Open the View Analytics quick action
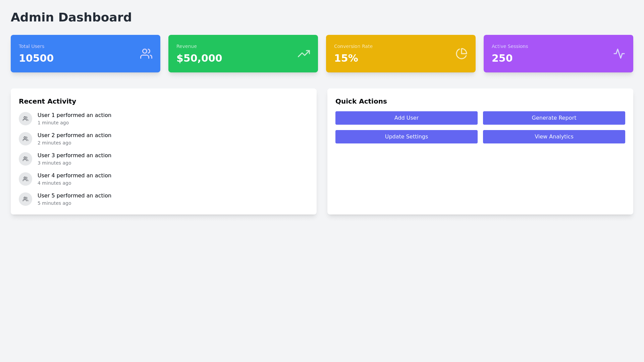The height and width of the screenshot is (362, 644). 554,137
